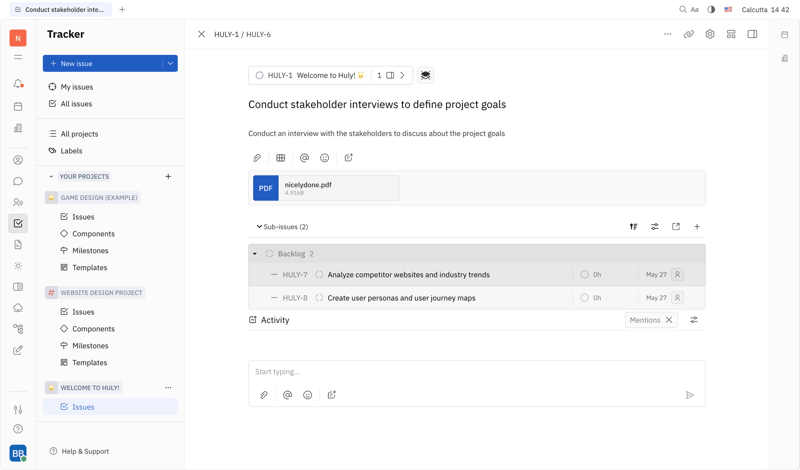Viewport: 800px width, 470px height.
Task: Collapse the Sub-issues (2) section
Action: 259,227
